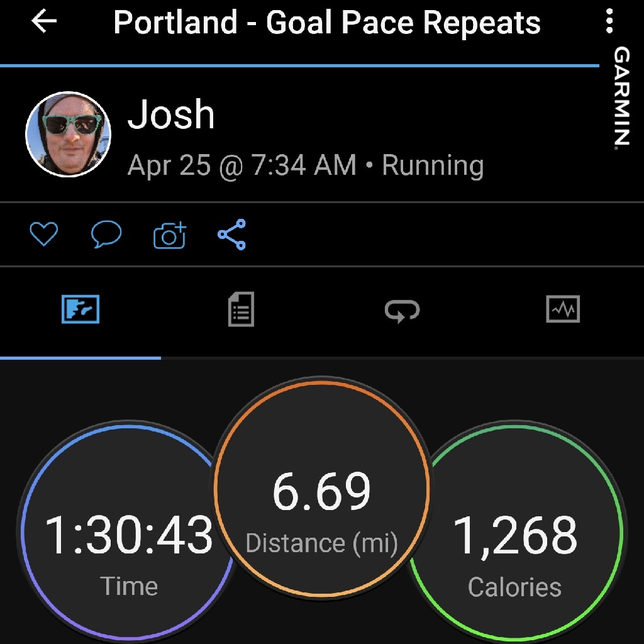Image resolution: width=644 pixels, height=644 pixels.
Task: Open the stats details tab
Action: click(241, 309)
